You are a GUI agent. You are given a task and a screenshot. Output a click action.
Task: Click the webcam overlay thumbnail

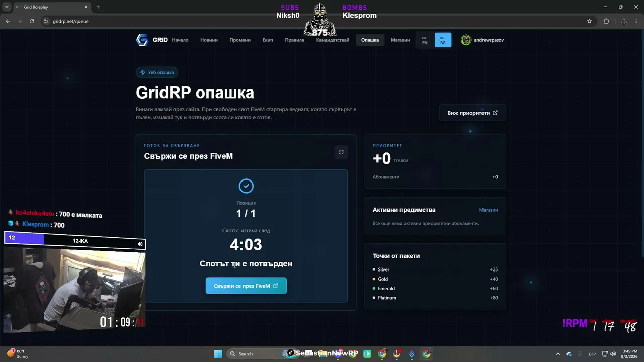tap(74, 291)
